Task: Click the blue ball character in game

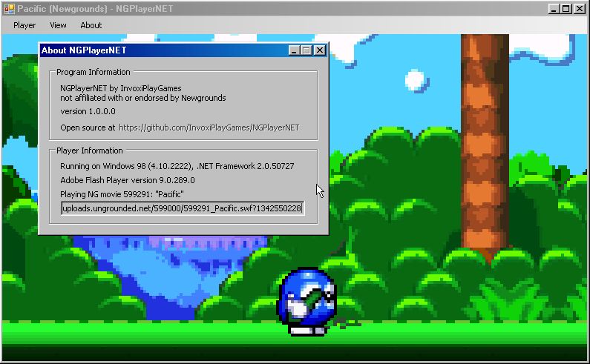Action: coord(307,301)
